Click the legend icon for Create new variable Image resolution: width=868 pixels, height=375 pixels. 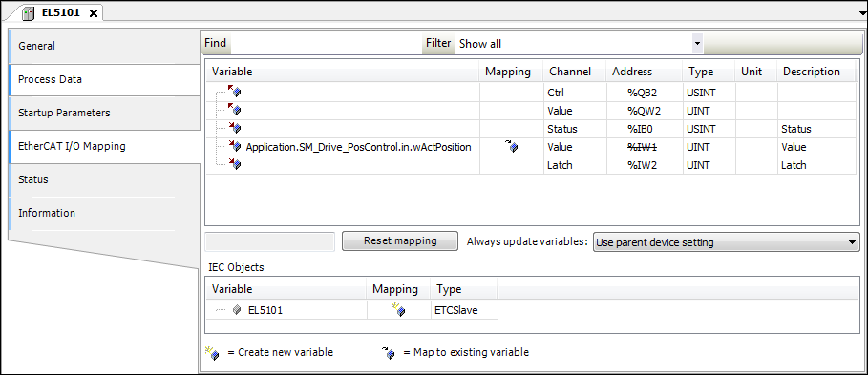tap(212, 352)
